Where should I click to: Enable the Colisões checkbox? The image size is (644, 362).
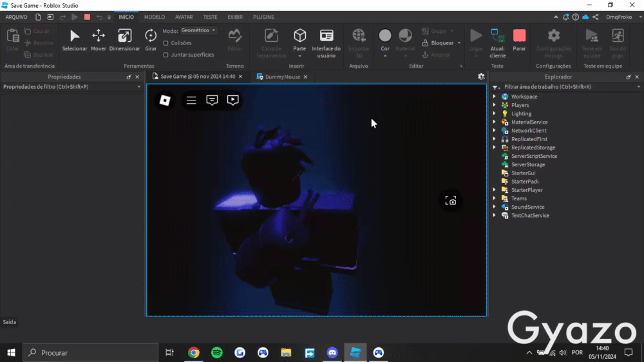tap(166, 43)
